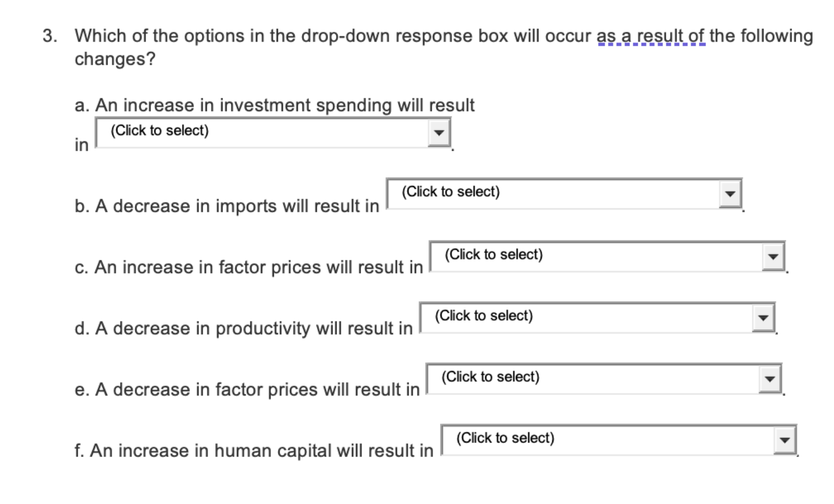The image size is (834, 504).
Task: Click the dropdown arrow beside imports question
Action: [730, 194]
